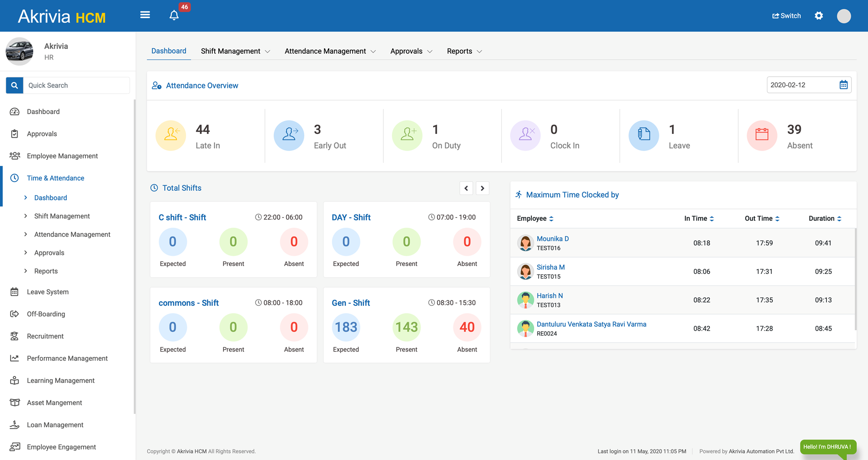Click the Quick Search magnifier icon
The width and height of the screenshot is (868, 460).
14,85
